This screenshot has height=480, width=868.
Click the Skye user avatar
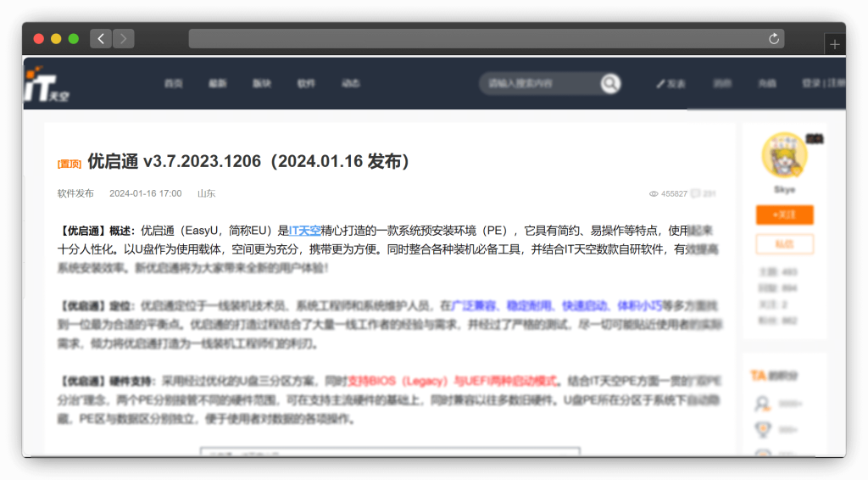tap(784, 155)
